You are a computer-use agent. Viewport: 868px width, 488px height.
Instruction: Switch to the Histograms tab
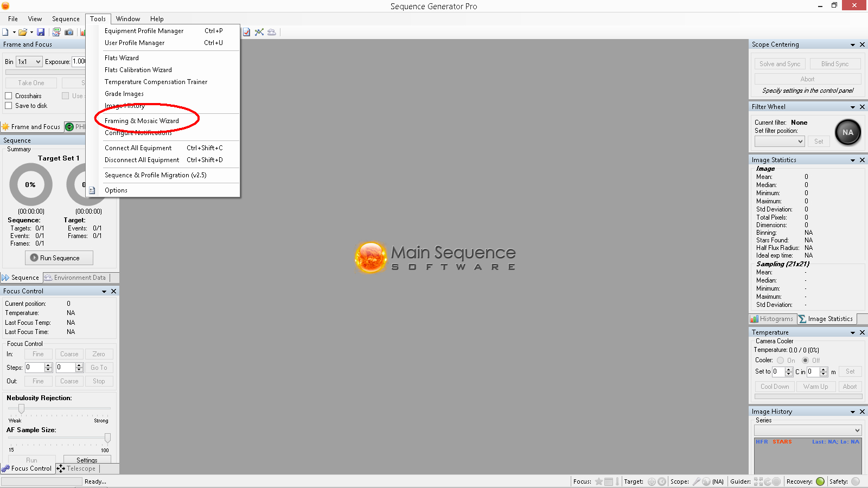pyautogui.click(x=773, y=319)
